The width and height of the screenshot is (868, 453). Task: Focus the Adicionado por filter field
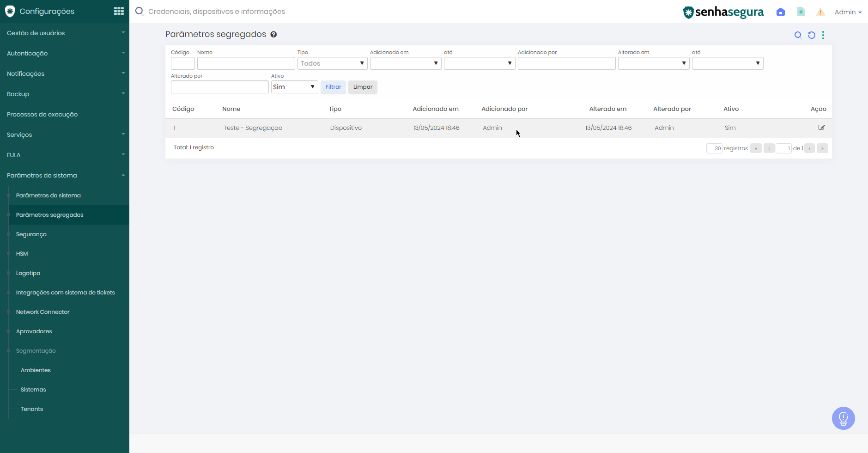coord(567,63)
